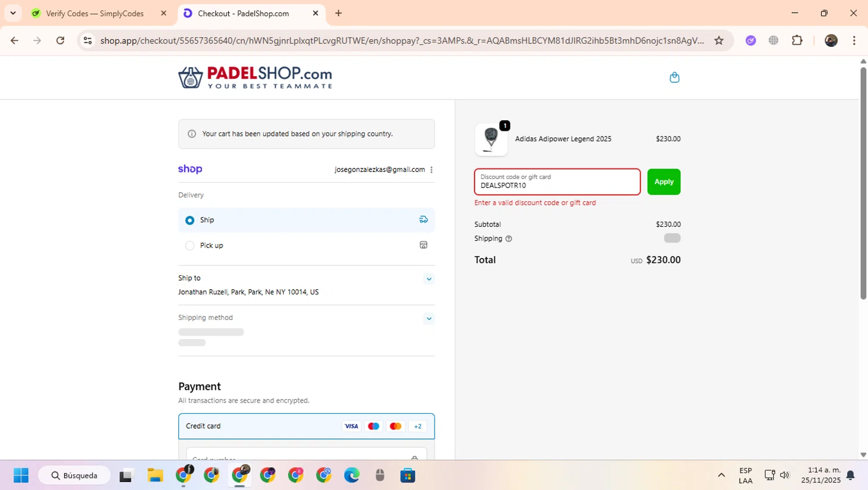Click the info icon in the cart notice
The image size is (868, 490).
pyautogui.click(x=192, y=134)
